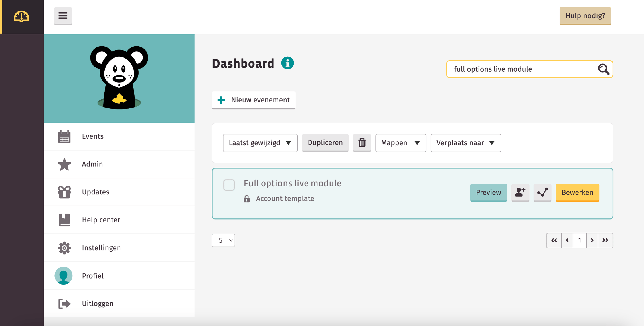Select Uitloggen in the sidebar
Viewport: 644px width, 326px height.
tap(97, 303)
